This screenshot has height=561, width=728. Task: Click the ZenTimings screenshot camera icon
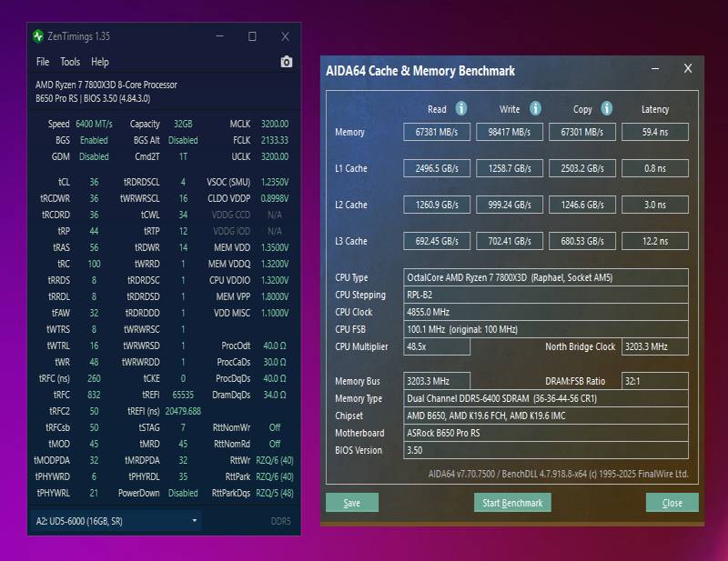(x=287, y=62)
